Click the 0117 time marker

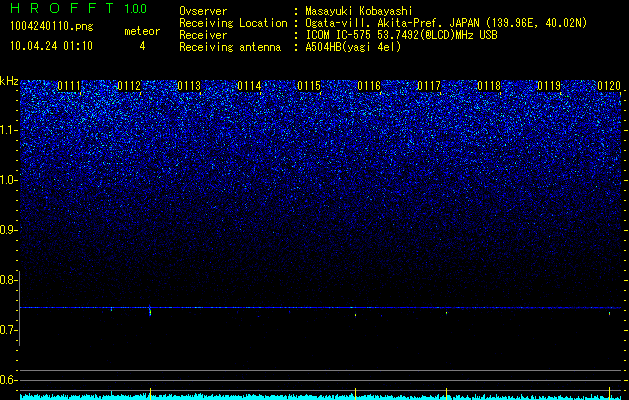point(429,86)
